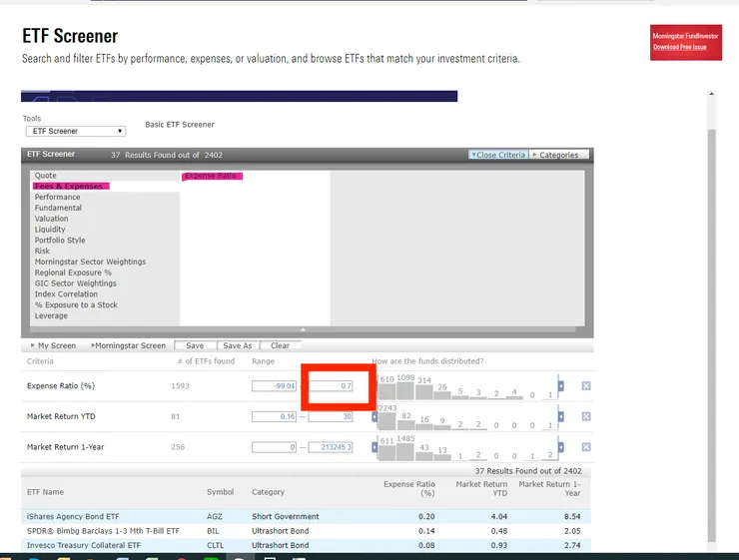Click Expense Ratio maximum field showing 0.7
This screenshot has height=560, width=739.
(331, 386)
